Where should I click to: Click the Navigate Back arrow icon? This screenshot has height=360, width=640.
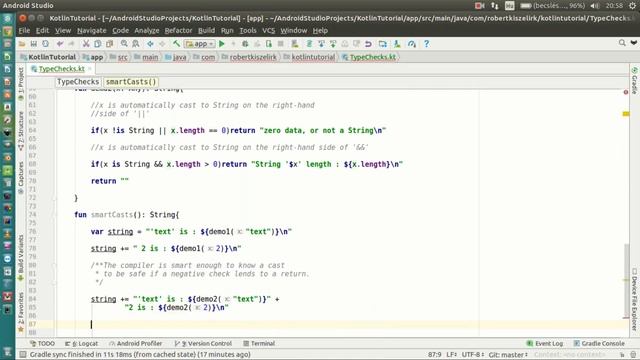pyautogui.click(x=150, y=44)
